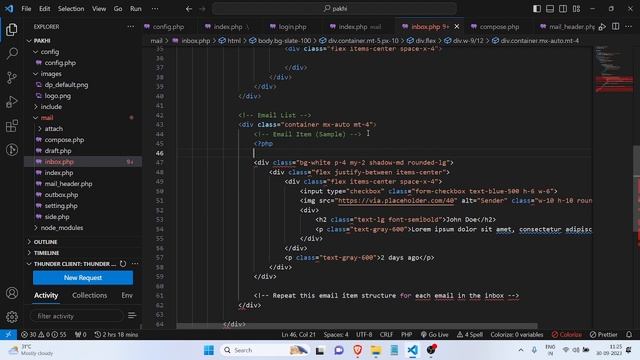This screenshot has height=360, width=640.
Task: Open the Thunder Client icon in activity bar
Action: point(12,150)
